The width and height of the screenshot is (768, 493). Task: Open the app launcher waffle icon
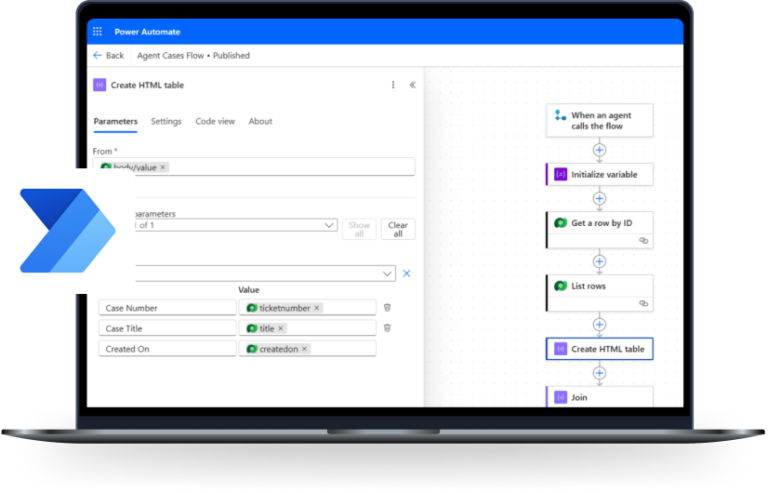pyautogui.click(x=98, y=32)
